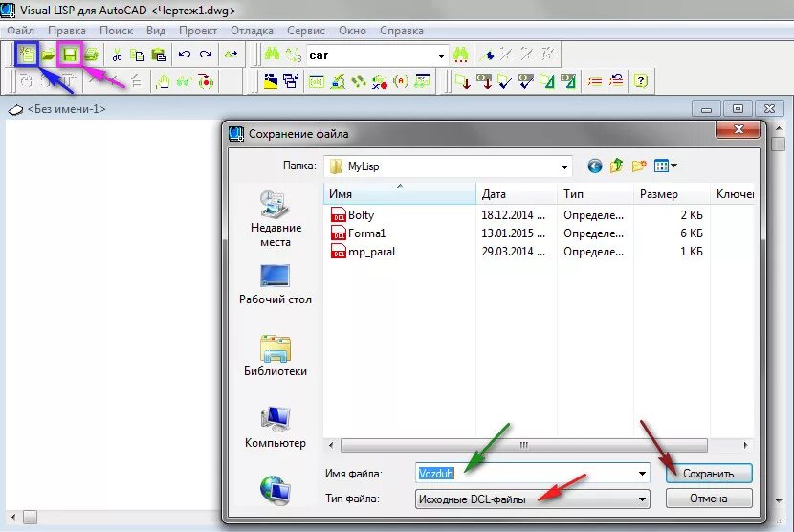Open the View Menu dropdown in save dialog
The width and height of the screenshot is (794, 532).
tap(666, 166)
